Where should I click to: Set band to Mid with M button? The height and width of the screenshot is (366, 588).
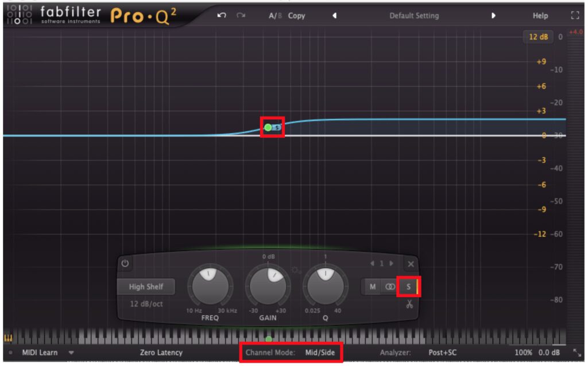[372, 287]
